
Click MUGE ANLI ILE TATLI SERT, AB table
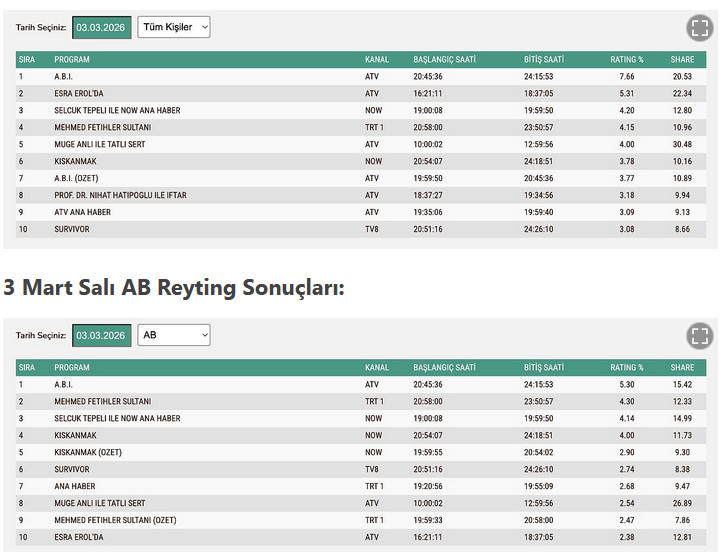coord(100,503)
